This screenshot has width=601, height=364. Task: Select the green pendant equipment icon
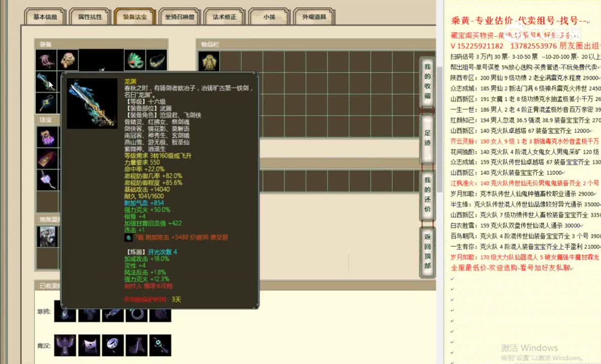(x=46, y=103)
